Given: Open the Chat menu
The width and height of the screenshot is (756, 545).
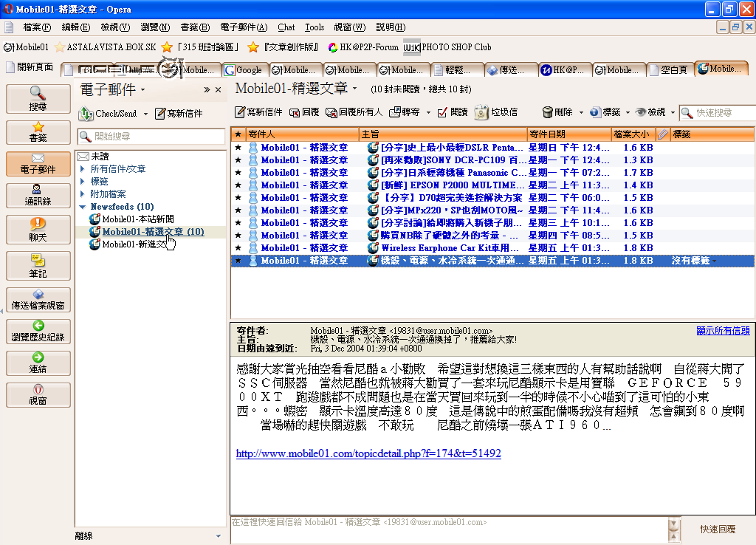Looking at the screenshot, I should [286, 27].
